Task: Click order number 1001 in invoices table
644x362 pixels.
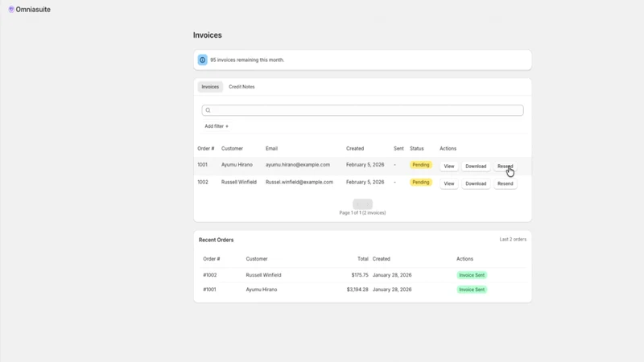Action: [x=203, y=165]
